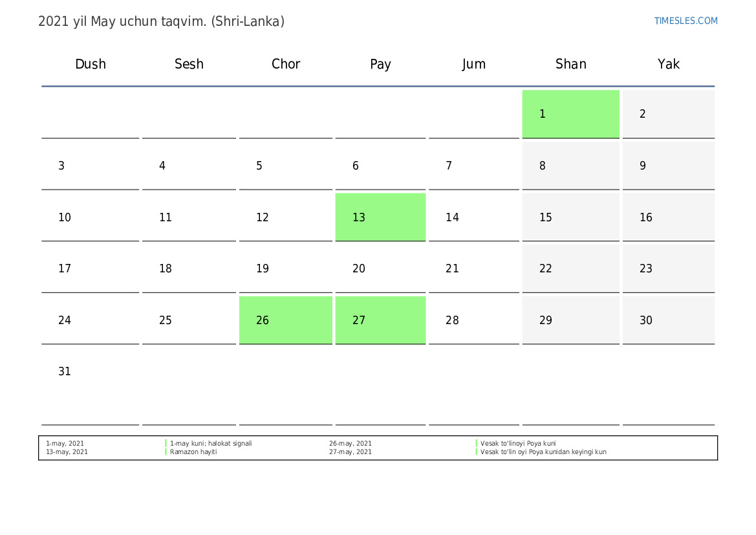
Task: Open the TIMESLES.COM link
Action: tap(686, 21)
